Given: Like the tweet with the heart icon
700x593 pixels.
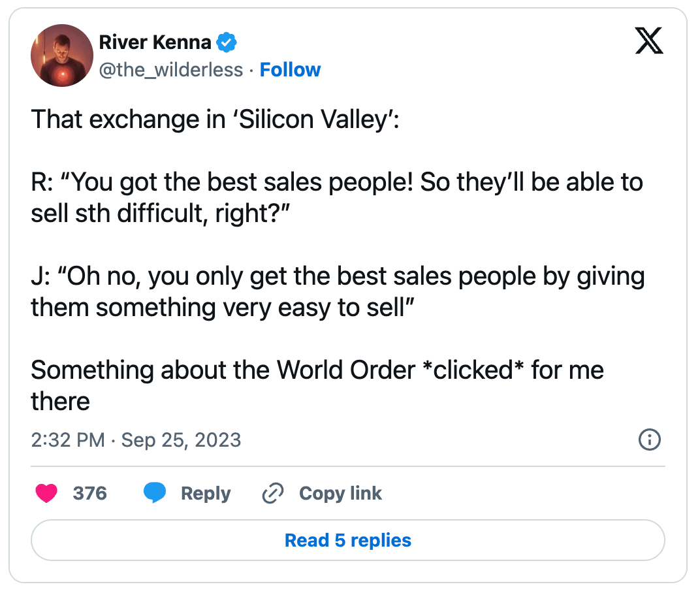Looking at the screenshot, I should [46, 493].
